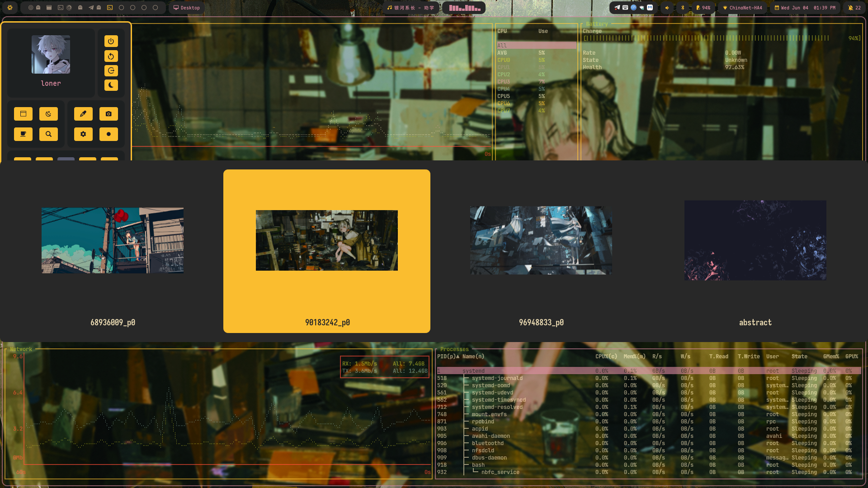Click the reboot button
Viewport: 868px width, 488px height.
(111, 56)
